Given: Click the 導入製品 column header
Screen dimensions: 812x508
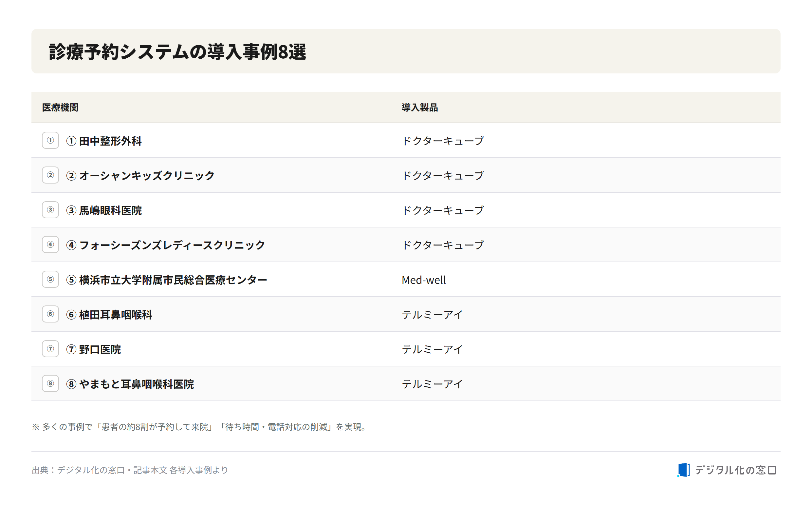Looking at the screenshot, I should pos(420,107).
